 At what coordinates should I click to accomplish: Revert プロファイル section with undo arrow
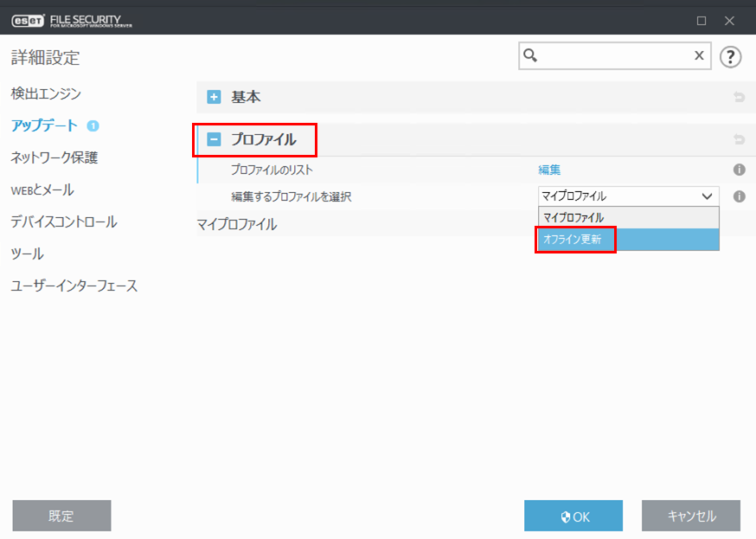[739, 139]
